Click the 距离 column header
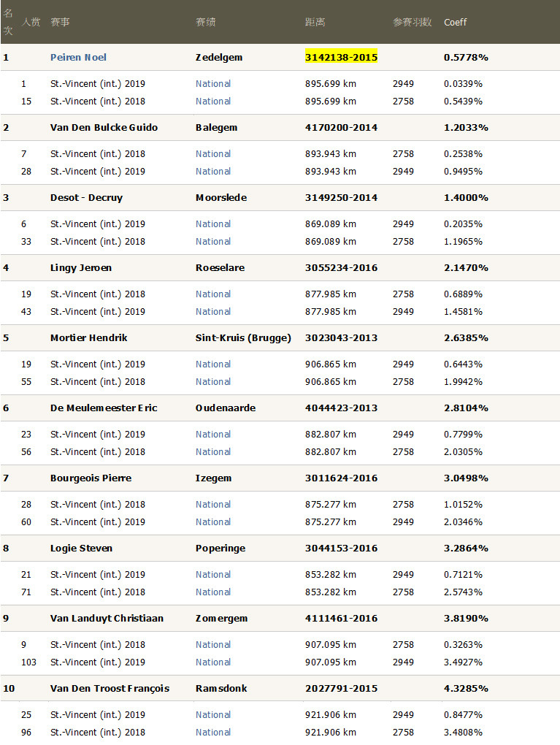The image size is (560, 745). tap(315, 22)
